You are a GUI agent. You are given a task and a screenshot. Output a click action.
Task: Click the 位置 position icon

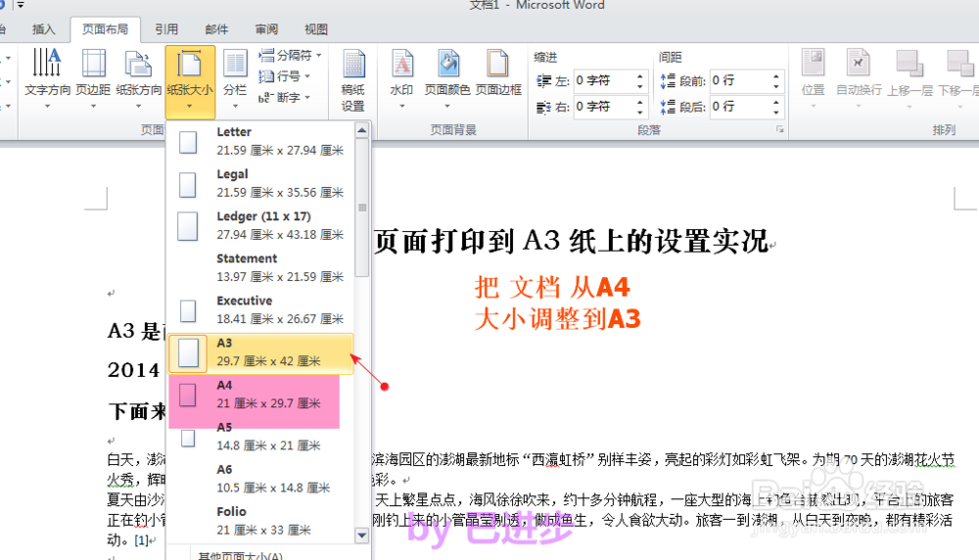pyautogui.click(x=813, y=79)
